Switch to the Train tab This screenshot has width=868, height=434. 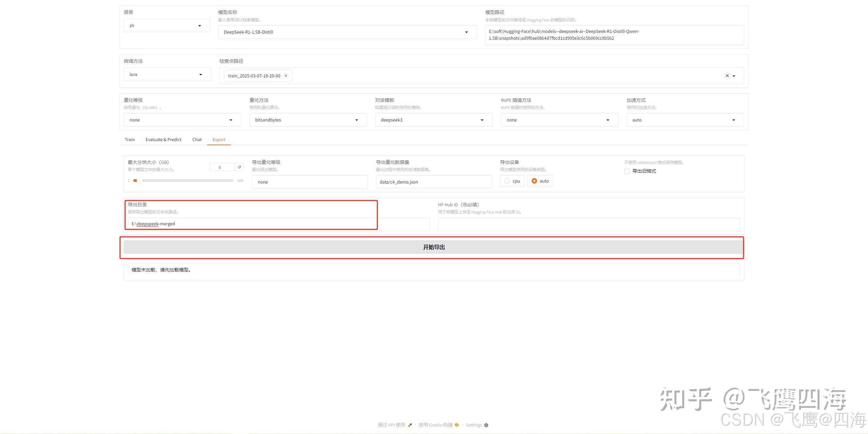point(130,139)
